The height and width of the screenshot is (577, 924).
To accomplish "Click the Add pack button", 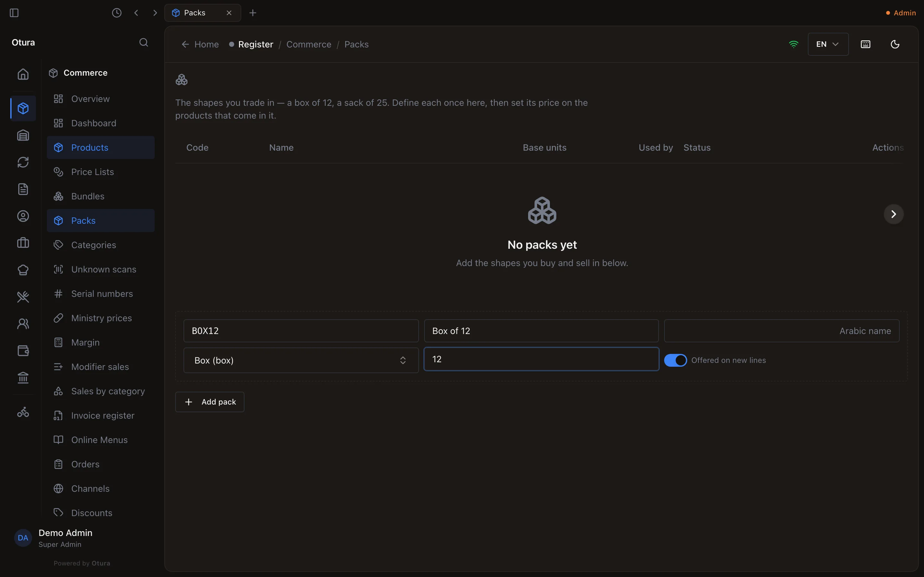I will pos(210,402).
